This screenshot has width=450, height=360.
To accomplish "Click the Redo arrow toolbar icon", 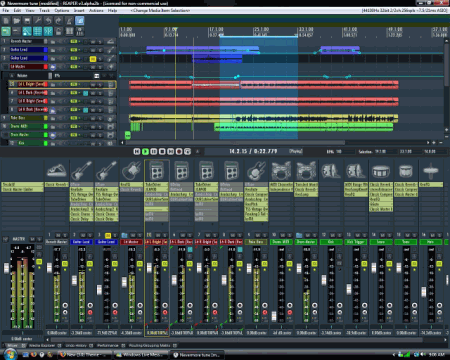I will 59,21.
